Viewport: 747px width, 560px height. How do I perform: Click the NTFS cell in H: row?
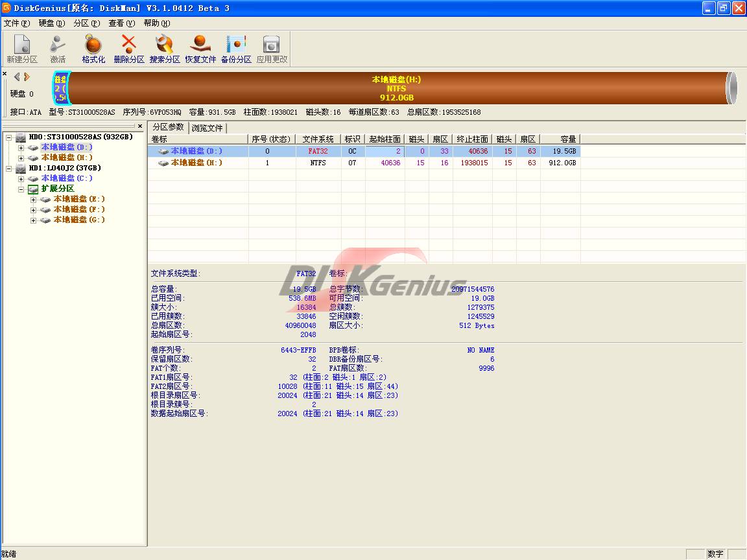(318, 163)
